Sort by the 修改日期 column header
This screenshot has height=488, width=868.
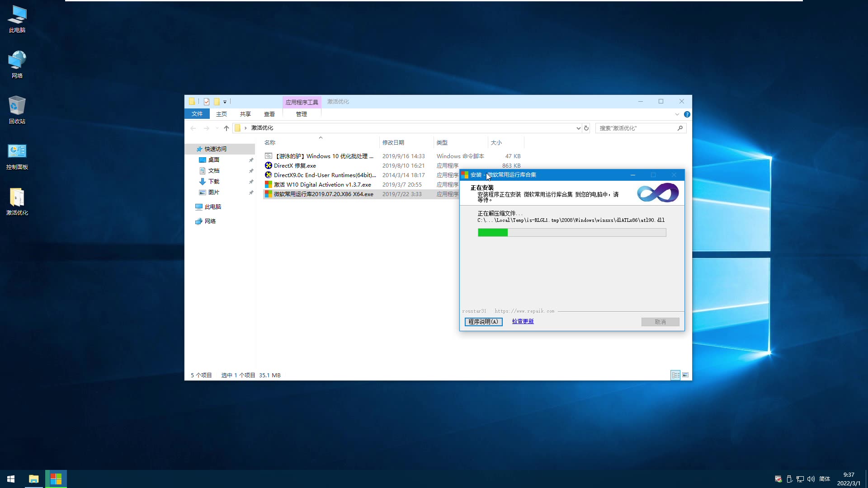click(x=406, y=143)
